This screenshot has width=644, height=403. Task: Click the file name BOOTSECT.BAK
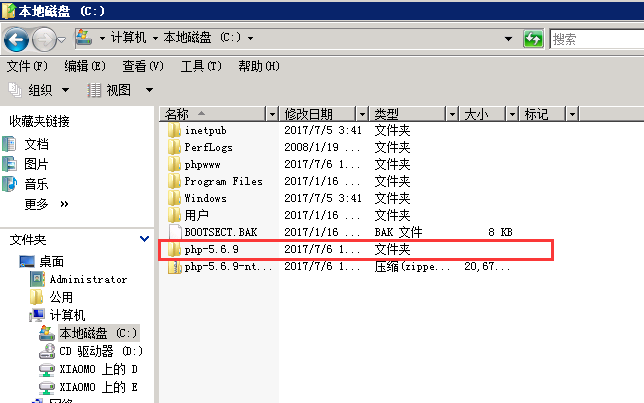point(221,232)
